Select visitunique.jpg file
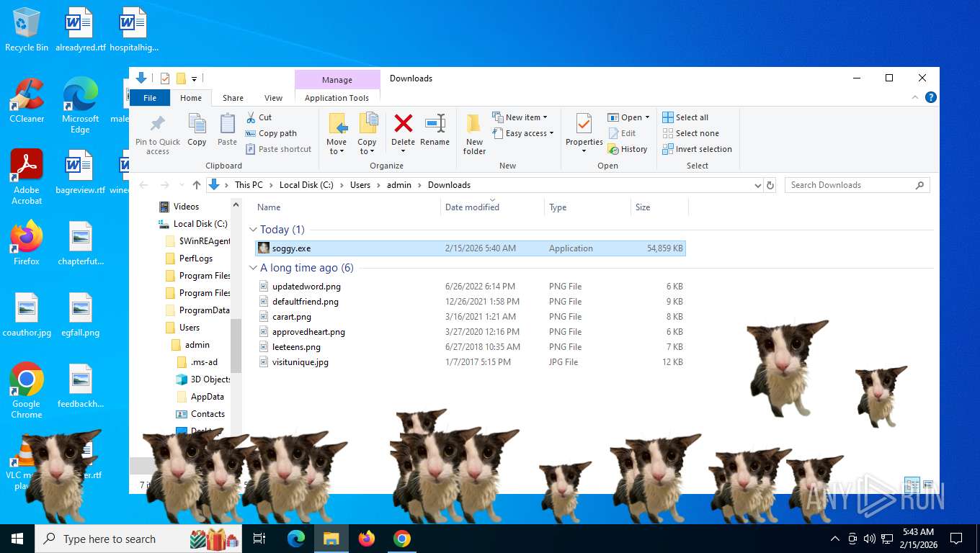Image resolution: width=980 pixels, height=553 pixels. click(471, 362)
